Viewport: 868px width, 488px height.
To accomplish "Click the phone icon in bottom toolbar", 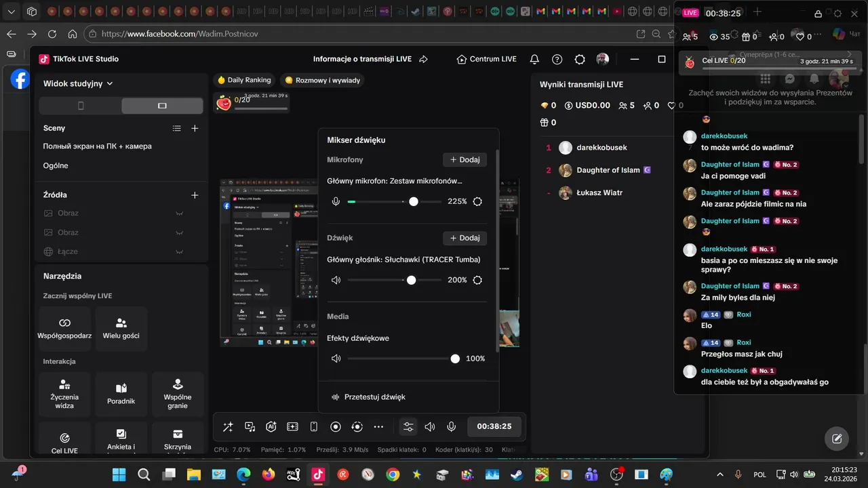I will (x=313, y=427).
